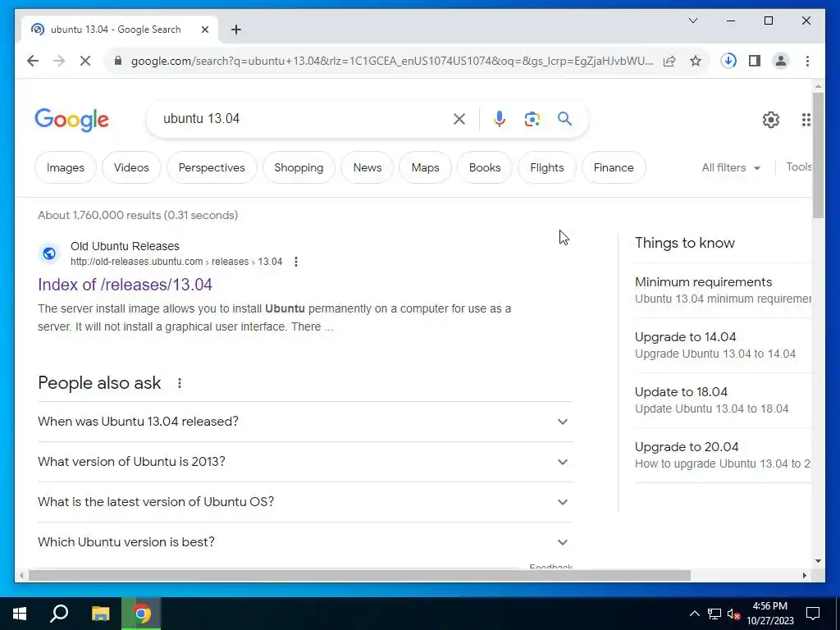This screenshot has height=630, width=840.
Task: Click the horizontal scrollbar thumb
Action: pyautogui.click(x=359, y=576)
